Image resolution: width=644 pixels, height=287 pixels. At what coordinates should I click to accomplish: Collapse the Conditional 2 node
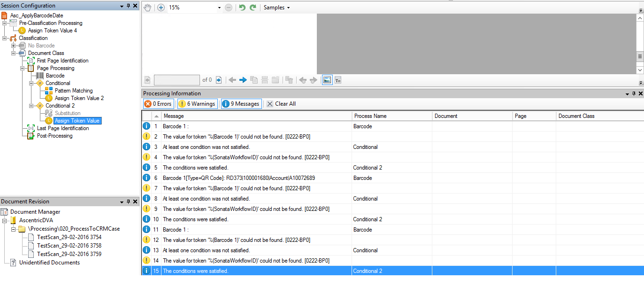pos(31,106)
